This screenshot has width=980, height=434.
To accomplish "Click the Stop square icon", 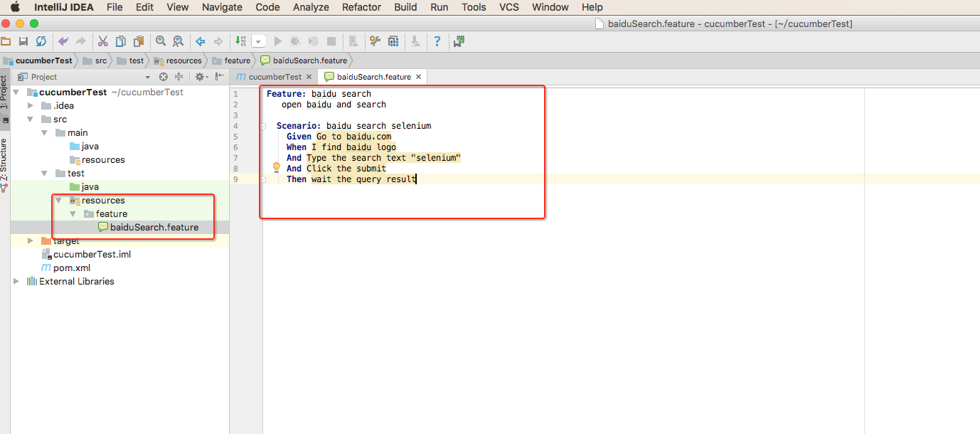I will pos(331,41).
